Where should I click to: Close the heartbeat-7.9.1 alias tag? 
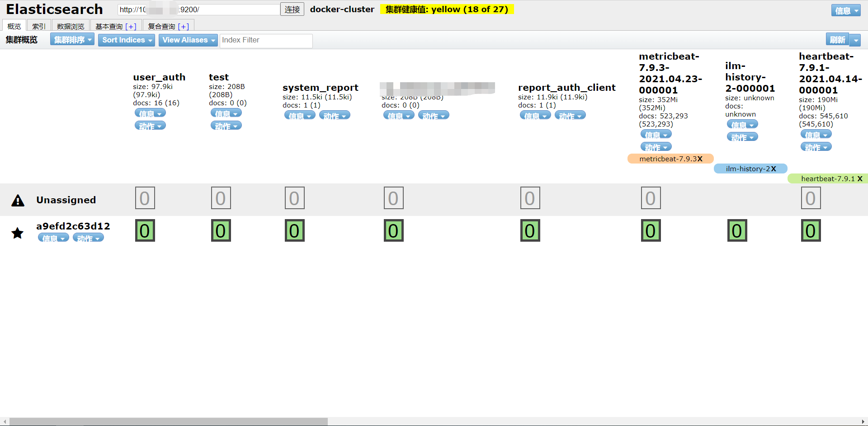(x=860, y=178)
